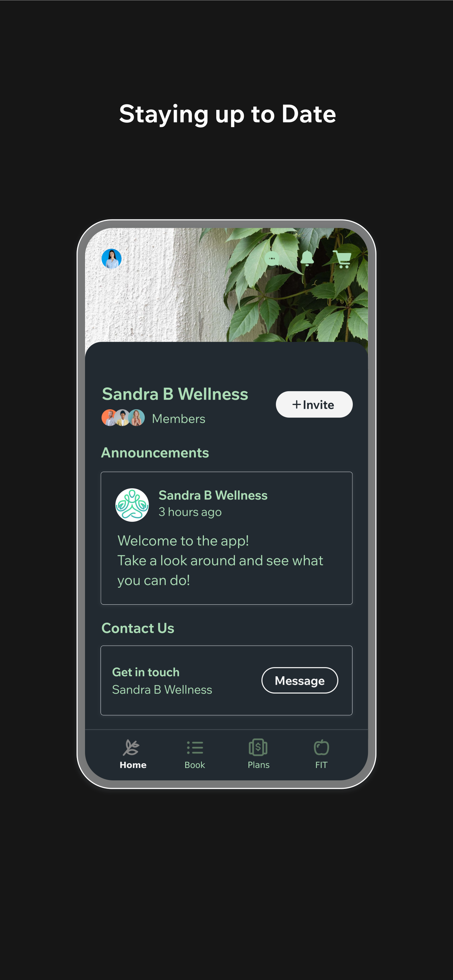Tap the user profile avatar
The width and height of the screenshot is (453, 980).
[x=111, y=259]
